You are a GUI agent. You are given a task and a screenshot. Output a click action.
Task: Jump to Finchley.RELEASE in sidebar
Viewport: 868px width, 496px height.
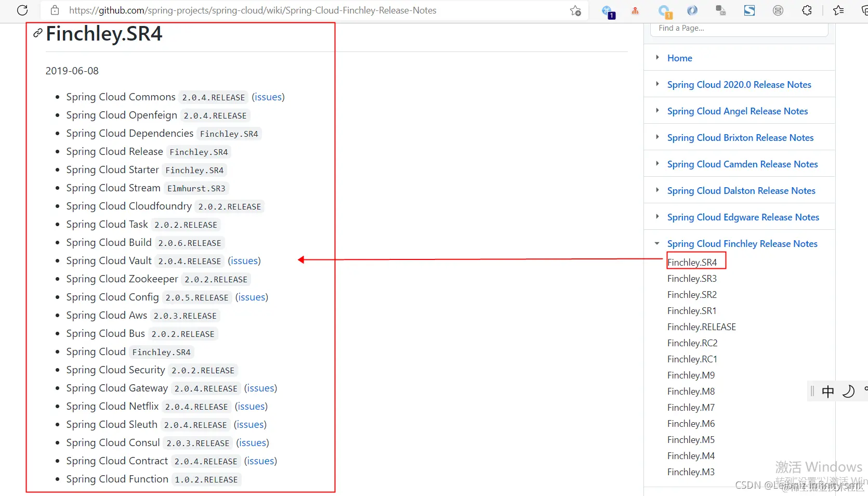click(x=702, y=327)
